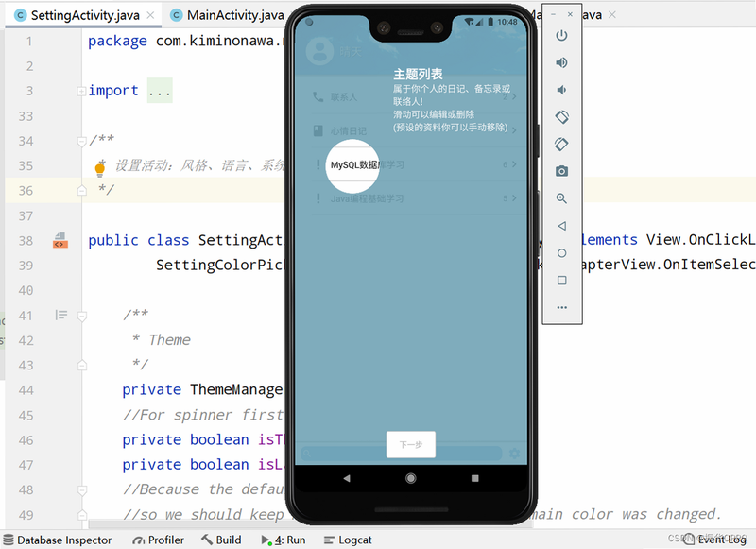Open the Build tool window

click(221, 540)
